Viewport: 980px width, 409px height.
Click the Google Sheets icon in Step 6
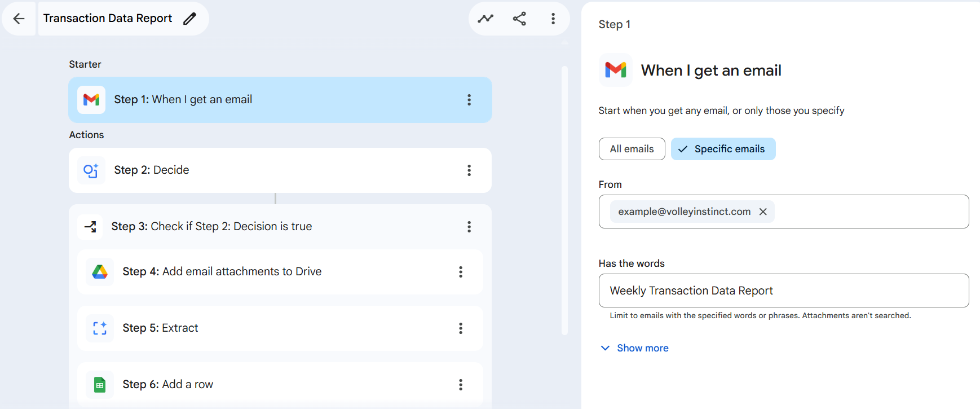100,385
